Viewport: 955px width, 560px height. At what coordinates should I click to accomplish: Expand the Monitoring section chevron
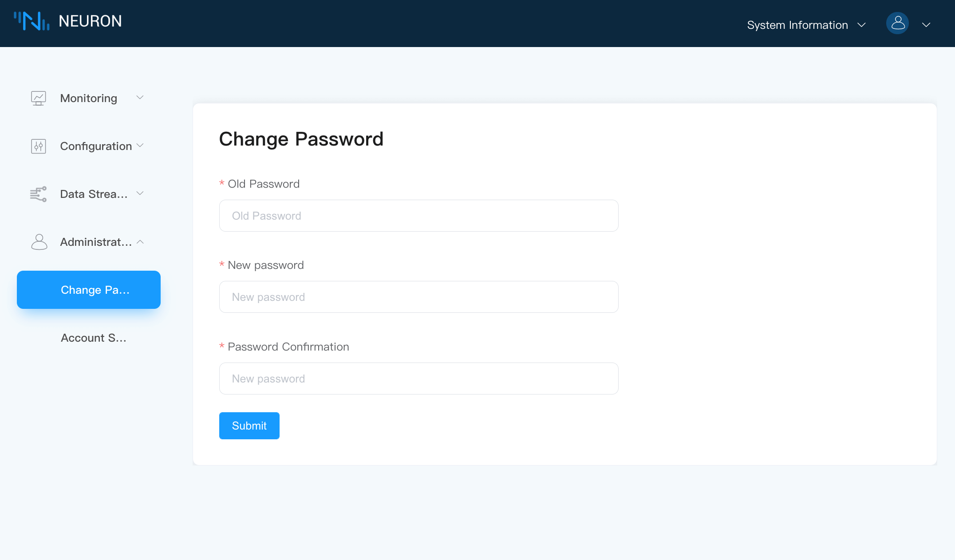click(x=140, y=97)
